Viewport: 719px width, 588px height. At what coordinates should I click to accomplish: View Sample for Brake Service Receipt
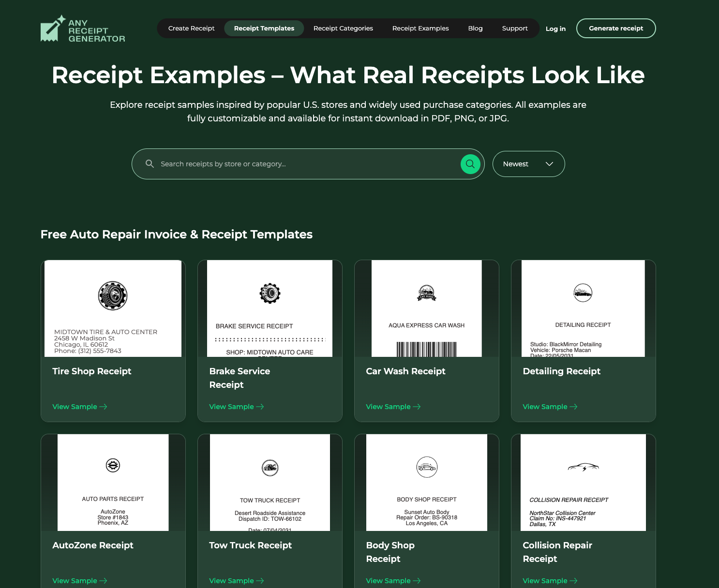click(237, 407)
